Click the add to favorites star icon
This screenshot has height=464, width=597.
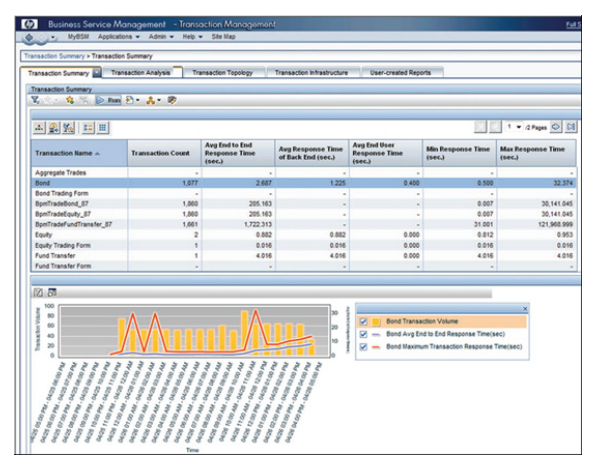(x=70, y=100)
